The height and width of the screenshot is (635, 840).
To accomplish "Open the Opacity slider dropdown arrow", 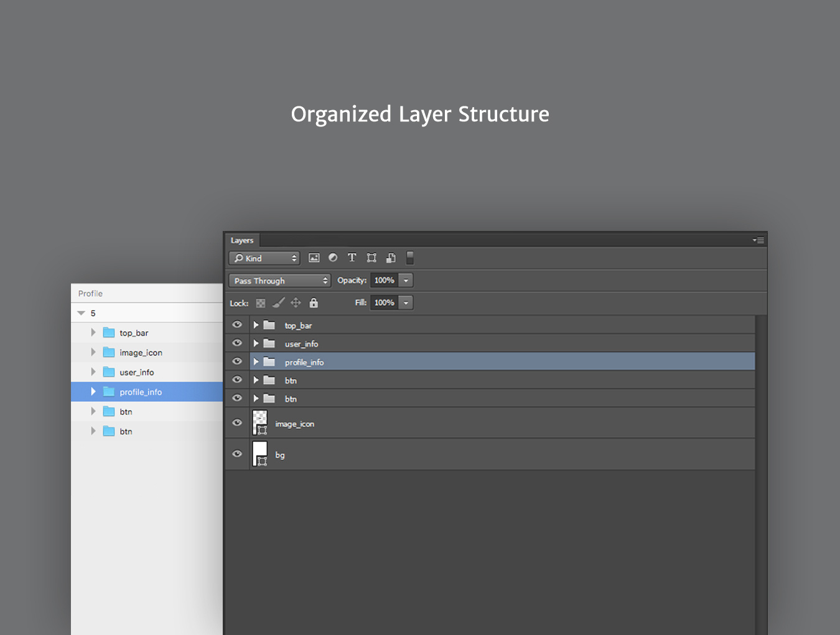I will [406, 281].
